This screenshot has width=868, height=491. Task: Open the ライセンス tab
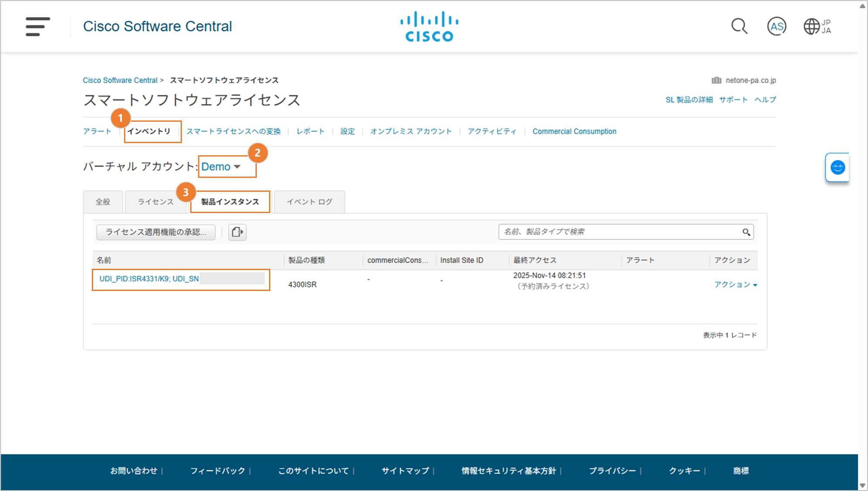(155, 202)
